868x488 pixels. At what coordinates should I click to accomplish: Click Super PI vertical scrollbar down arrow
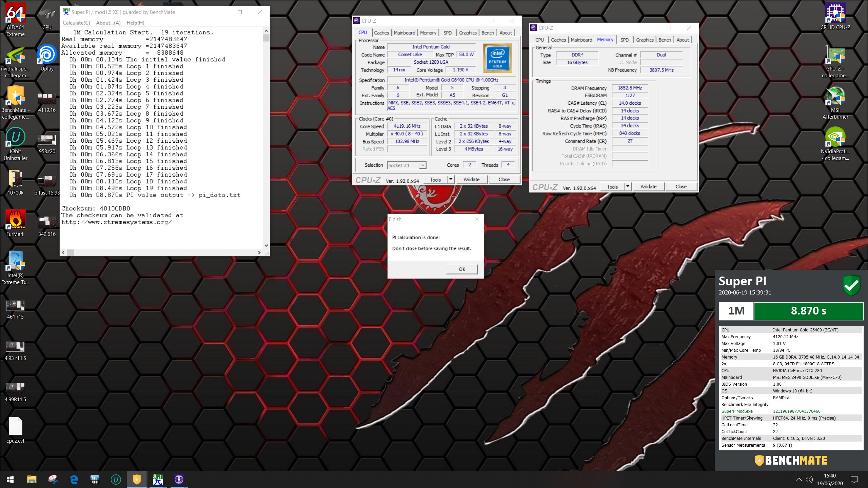pyautogui.click(x=266, y=245)
